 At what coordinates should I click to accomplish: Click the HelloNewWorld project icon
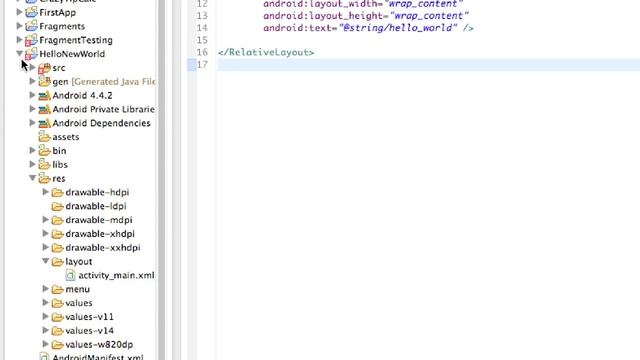click(x=31, y=54)
